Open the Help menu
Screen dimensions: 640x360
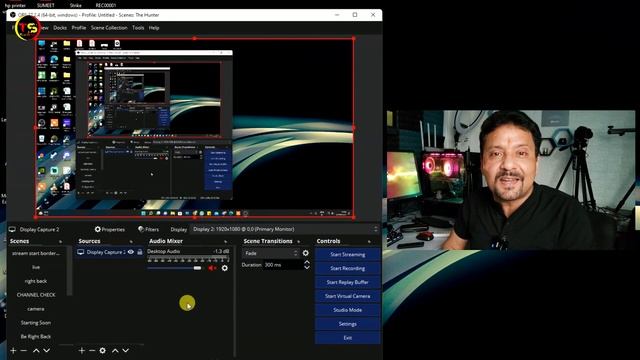(154, 28)
